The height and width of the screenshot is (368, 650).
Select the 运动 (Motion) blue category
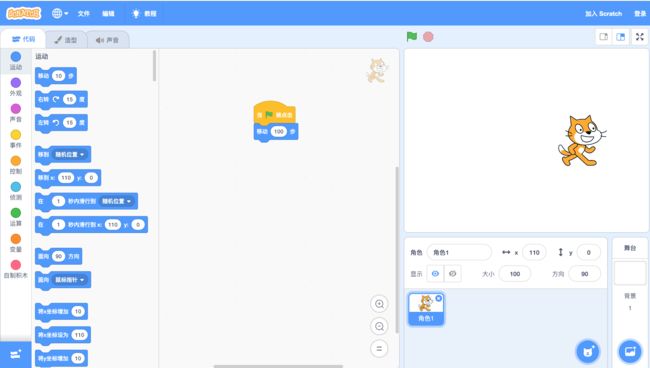pyautogui.click(x=16, y=61)
